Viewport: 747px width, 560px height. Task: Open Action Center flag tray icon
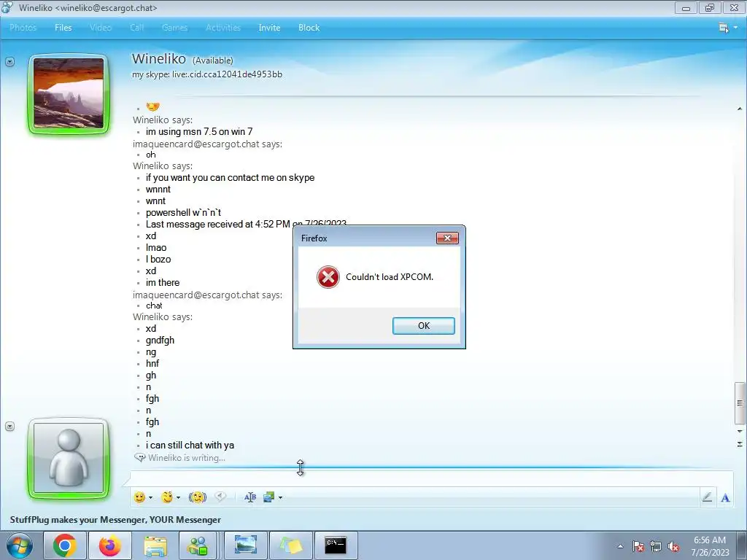(x=638, y=547)
